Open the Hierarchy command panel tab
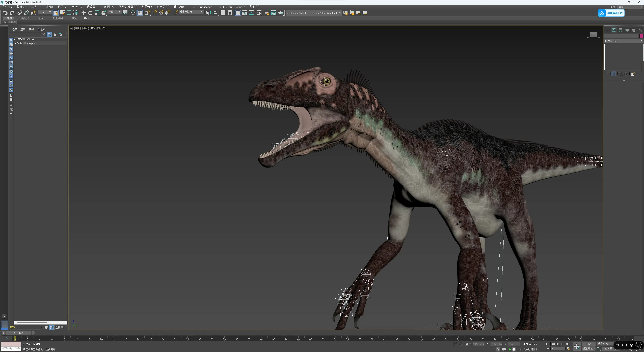 click(x=620, y=30)
